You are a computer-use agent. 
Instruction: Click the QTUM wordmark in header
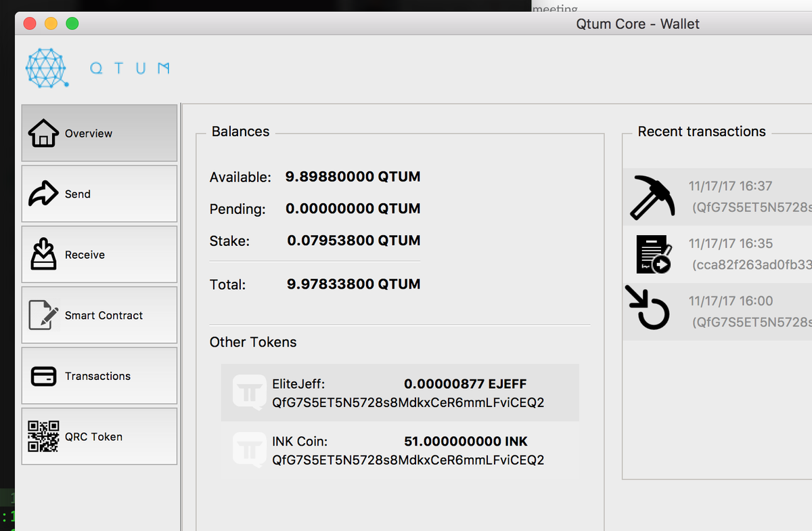tap(129, 68)
